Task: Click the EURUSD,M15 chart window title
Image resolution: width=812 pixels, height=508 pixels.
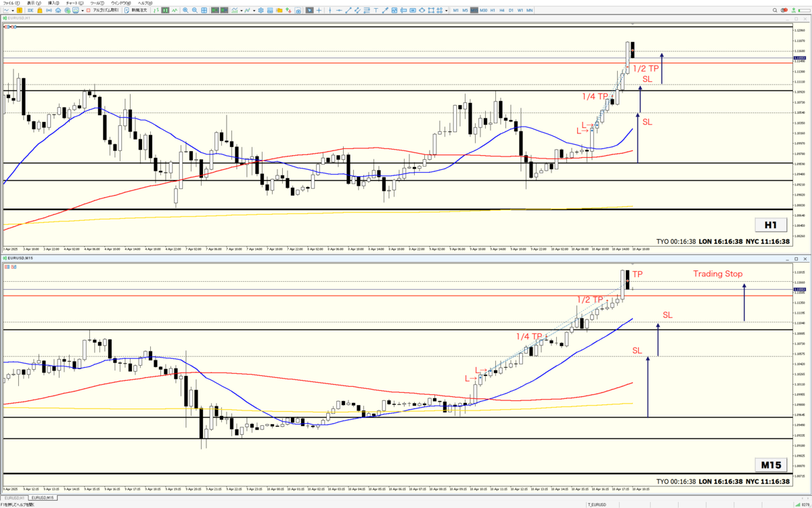Action: [x=20, y=258]
